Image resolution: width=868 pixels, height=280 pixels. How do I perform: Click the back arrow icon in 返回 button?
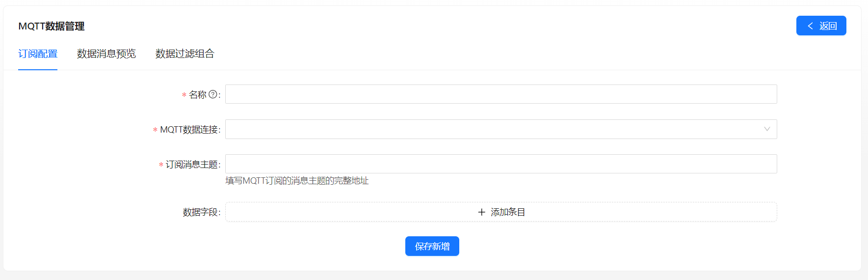[810, 26]
